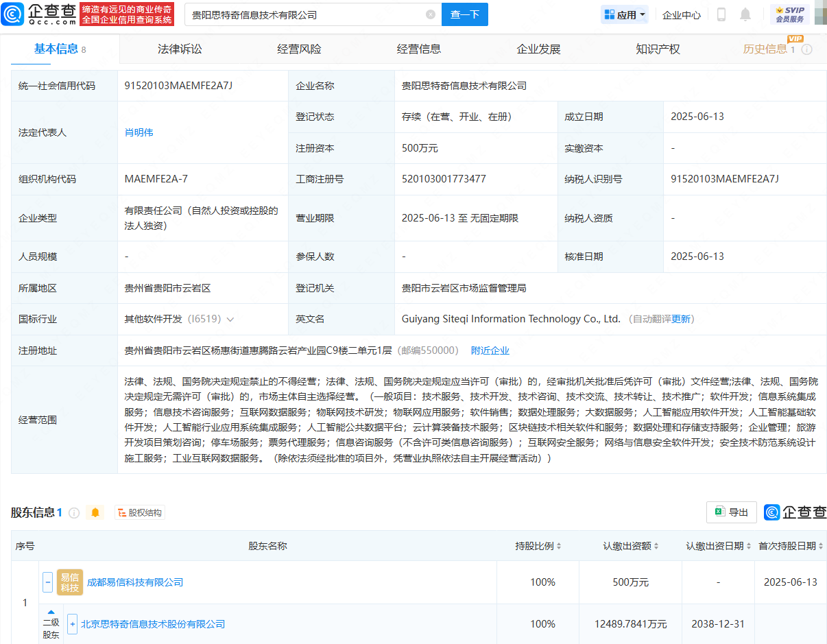Click the 易信科技 company logo badge
This screenshot has height=644, width=827.
pyautogui.click(x=70, y=582)
